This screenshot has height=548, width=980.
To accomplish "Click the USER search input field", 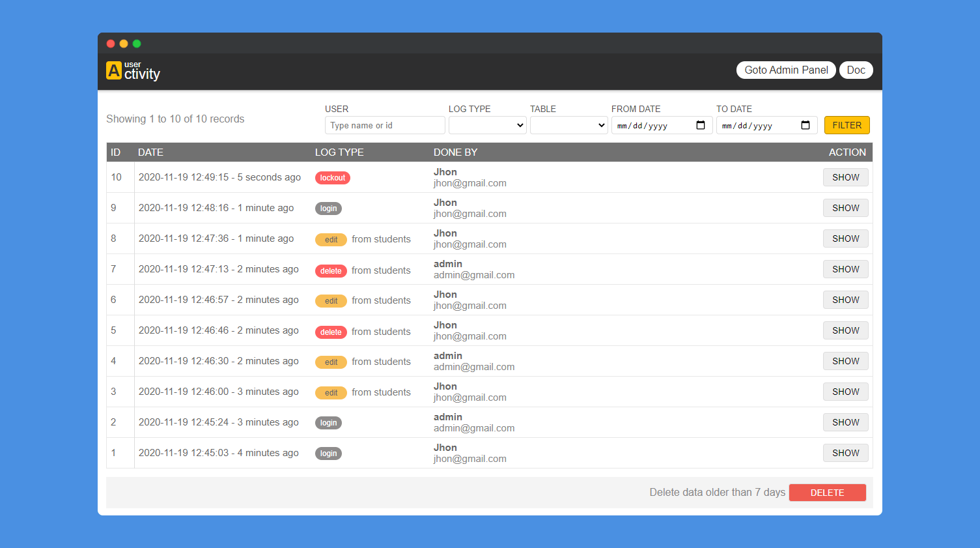I will (x=385, y=125).
